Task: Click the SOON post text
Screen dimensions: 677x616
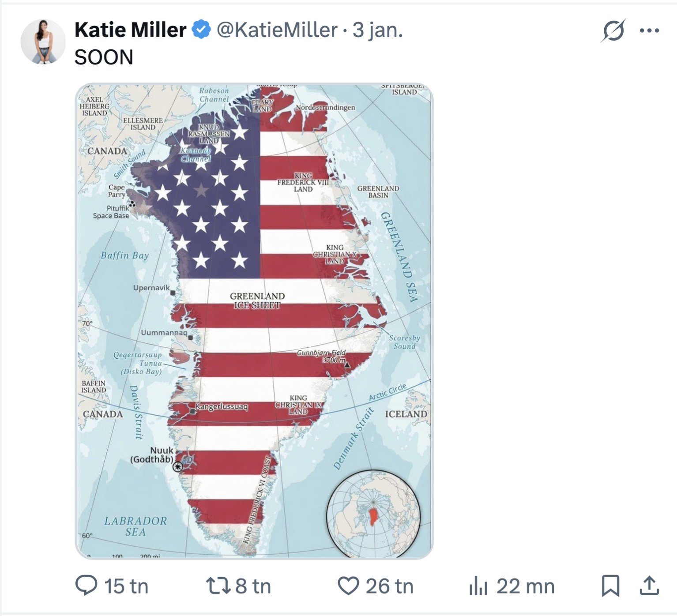Action: (104, 57)
